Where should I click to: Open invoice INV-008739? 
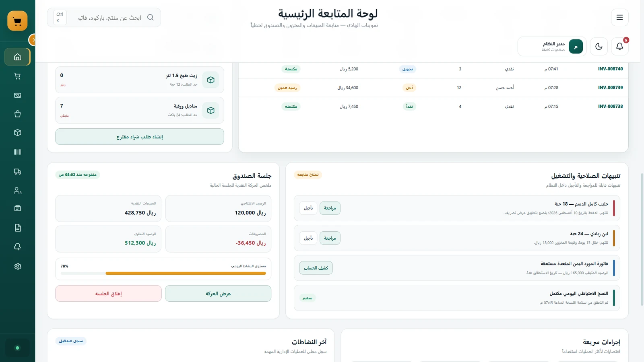[x=610, y=88]
